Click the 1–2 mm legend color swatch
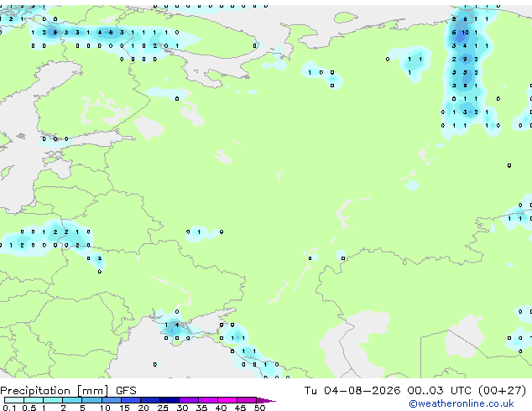Viewport: 532px width, 411px height. click(53, 400)
